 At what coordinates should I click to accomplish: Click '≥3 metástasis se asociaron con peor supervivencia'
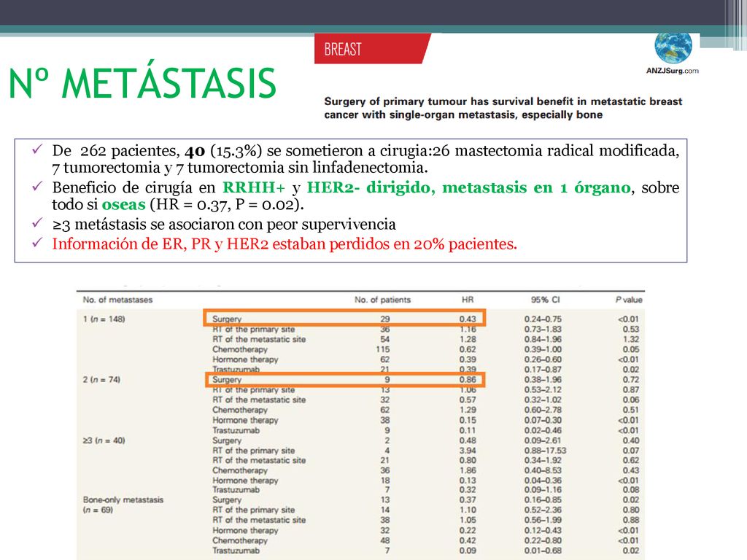click(224, 225)
